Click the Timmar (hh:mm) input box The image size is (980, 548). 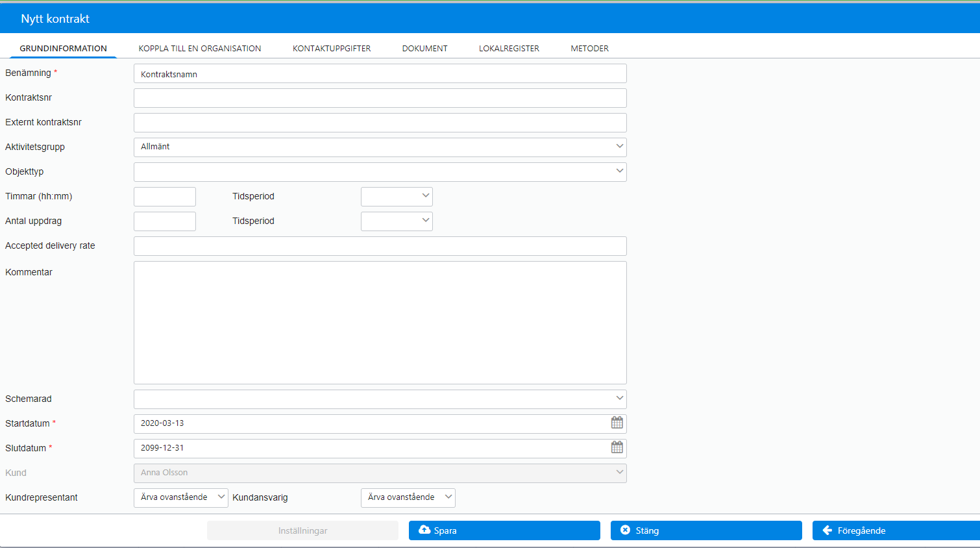tap(165, 197)
